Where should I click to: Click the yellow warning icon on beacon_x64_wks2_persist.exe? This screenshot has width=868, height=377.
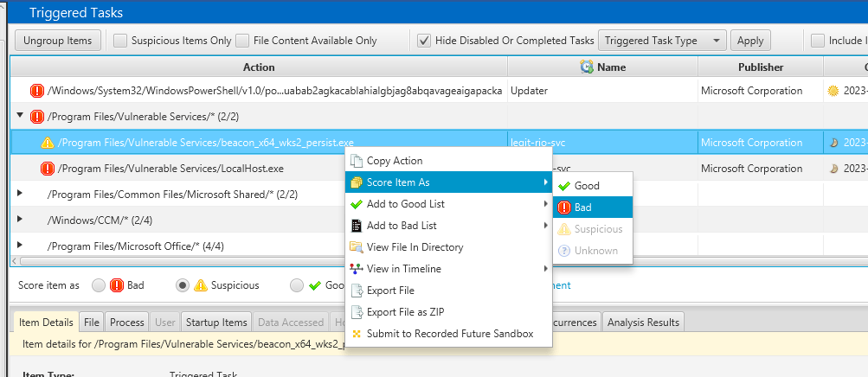point(48,143)
